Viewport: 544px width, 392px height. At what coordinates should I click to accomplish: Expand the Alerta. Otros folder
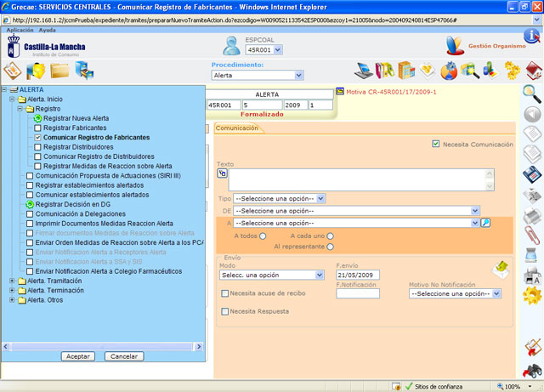(12, 300)
